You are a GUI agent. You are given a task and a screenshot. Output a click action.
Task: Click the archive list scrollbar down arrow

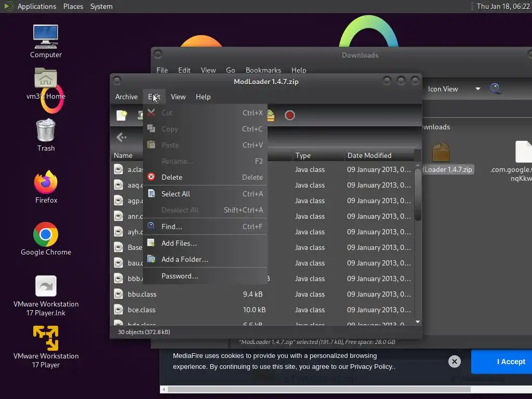418,322
